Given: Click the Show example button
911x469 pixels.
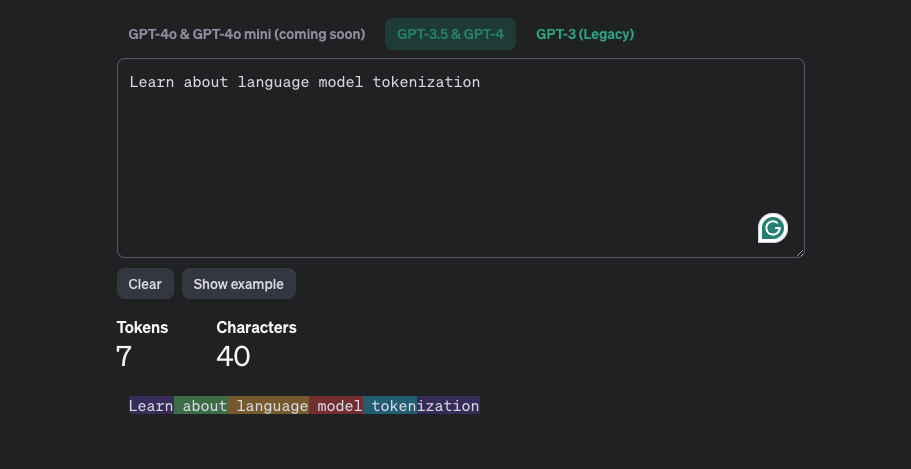Looking at the screenshot, I should pos(239,284).
